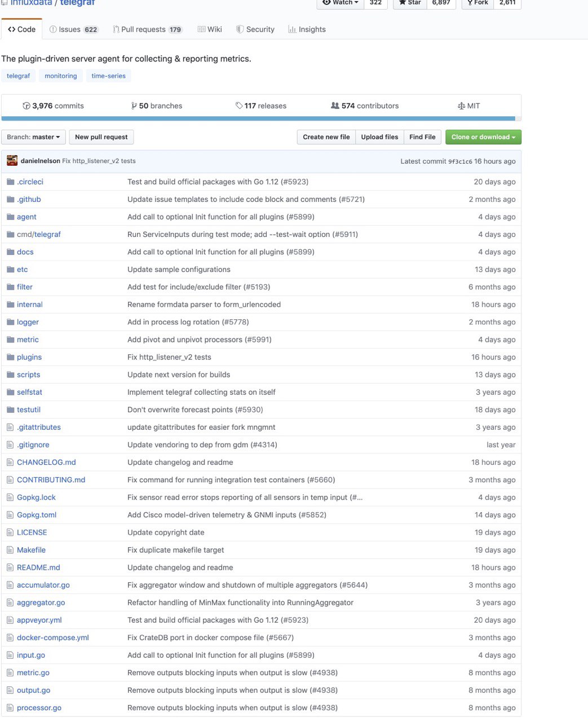Click the Upload files button

379,137
